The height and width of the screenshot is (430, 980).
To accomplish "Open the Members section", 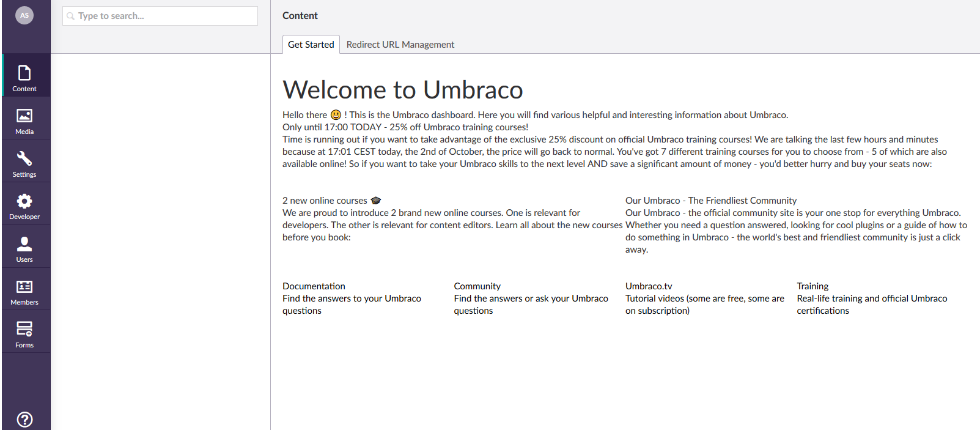I will click(x=24, y=289).
